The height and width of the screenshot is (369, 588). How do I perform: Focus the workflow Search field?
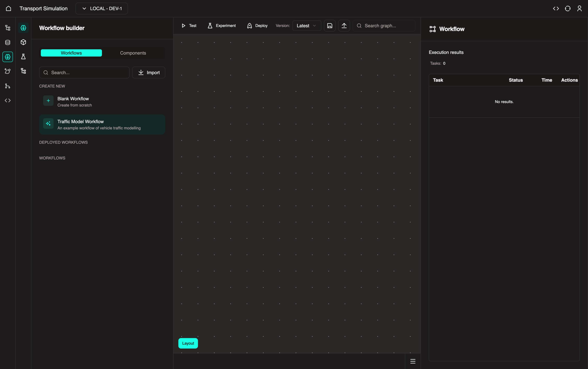click(84, 72)
